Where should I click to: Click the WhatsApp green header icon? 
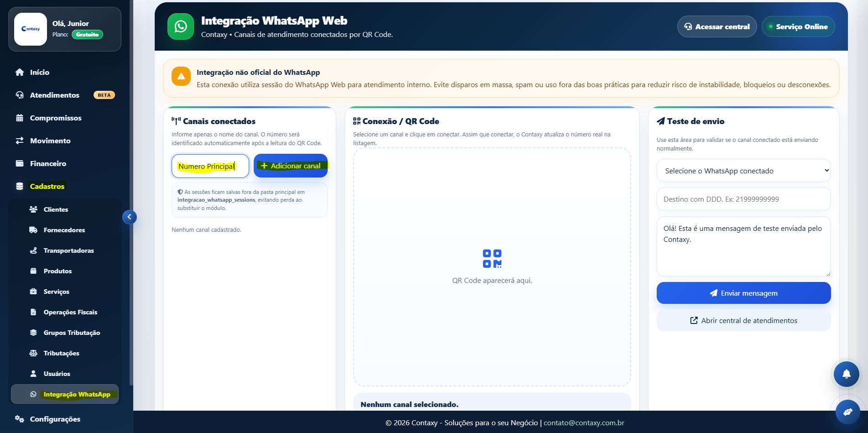point(181,26)
